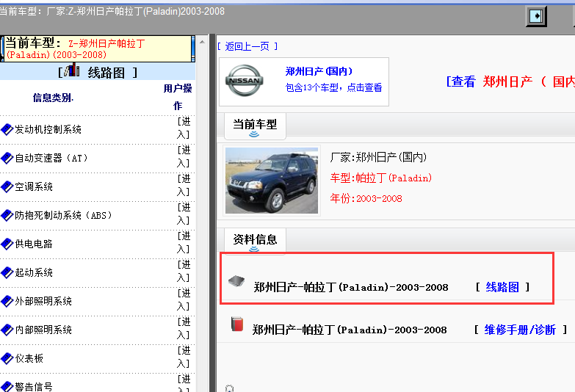Select the 当前车型 tab
The width and height of the screenshot is (575, 392).
click(x=255, y=126)
